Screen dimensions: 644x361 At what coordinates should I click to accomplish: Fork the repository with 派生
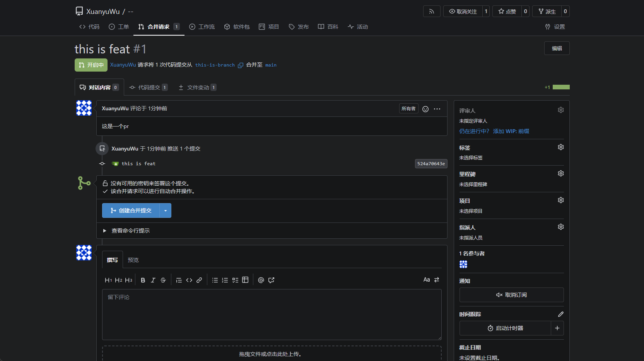(547, 12)
